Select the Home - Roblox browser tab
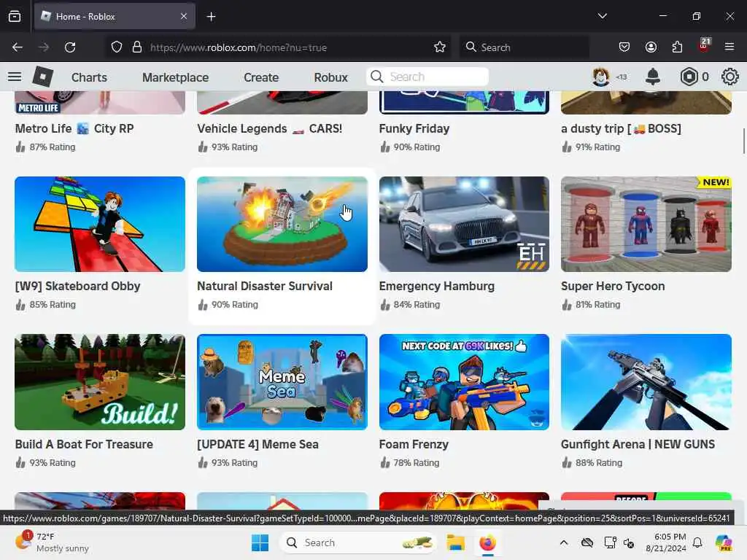This screenshot has height=560, width=747. 115,16
